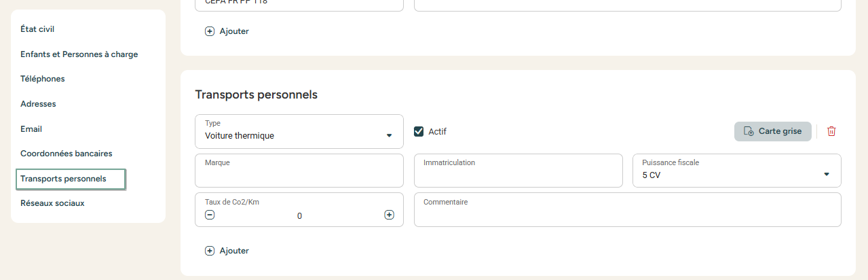
Task: Click the Carte grise document icon
Action: (x=749, y=131)
